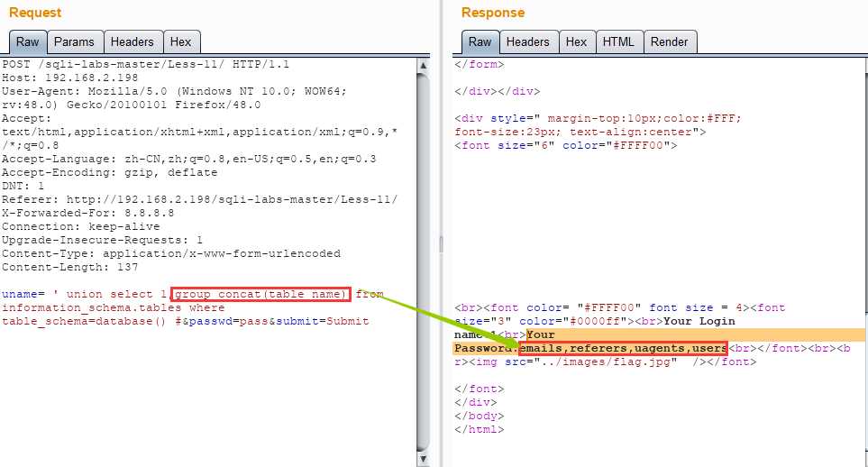The width and height of the screenshot is (868, 467).
Task: Select the Request Raw tab
Action: 28,42
